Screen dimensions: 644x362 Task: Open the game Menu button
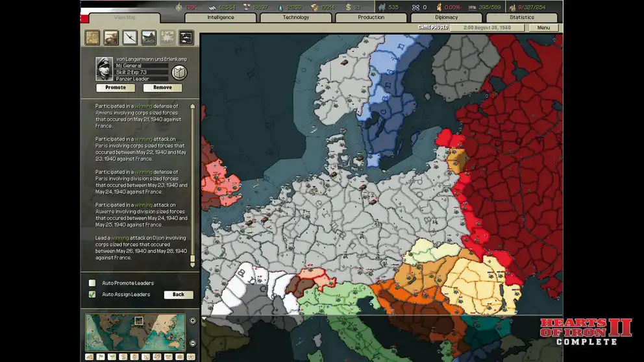tap(543, 28)
